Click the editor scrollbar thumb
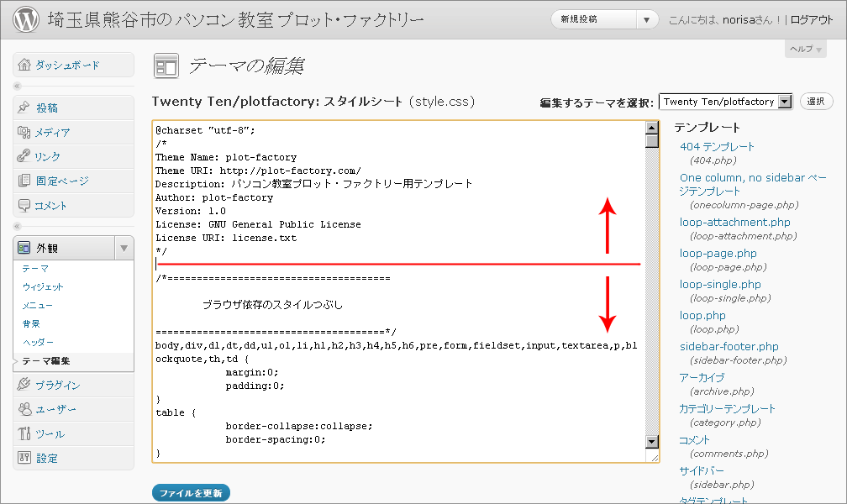Viewport: 847px width, 504px height. click(652, 141)
